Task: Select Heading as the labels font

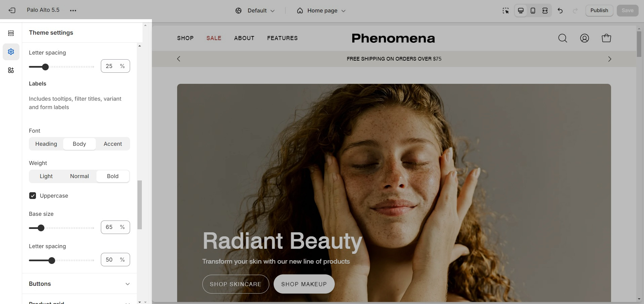Action: pyautogui.click(x=46, y=144)
